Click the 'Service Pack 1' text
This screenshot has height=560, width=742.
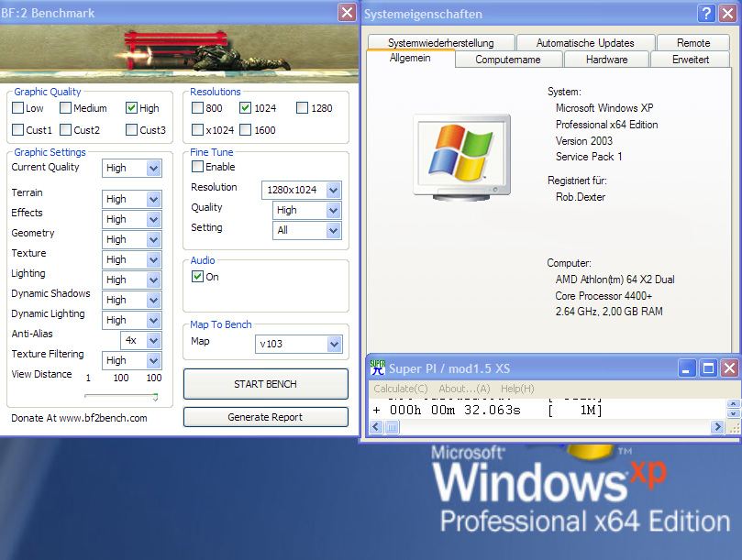pos(589,157)
